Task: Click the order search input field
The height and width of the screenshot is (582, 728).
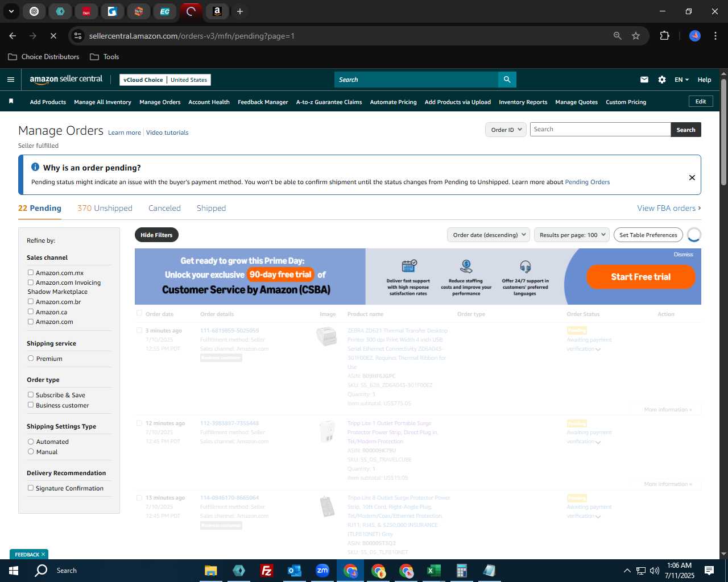Action: point(600,130)
